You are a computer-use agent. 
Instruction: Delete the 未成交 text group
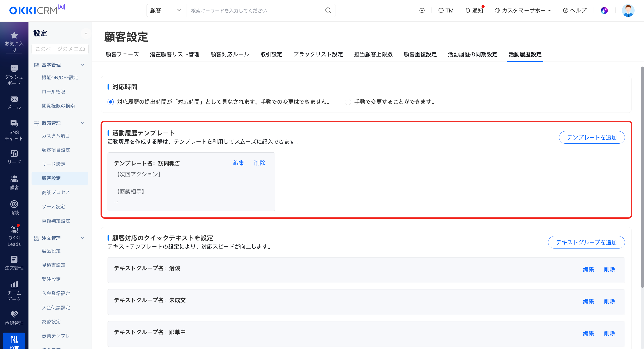click(609, 301)
